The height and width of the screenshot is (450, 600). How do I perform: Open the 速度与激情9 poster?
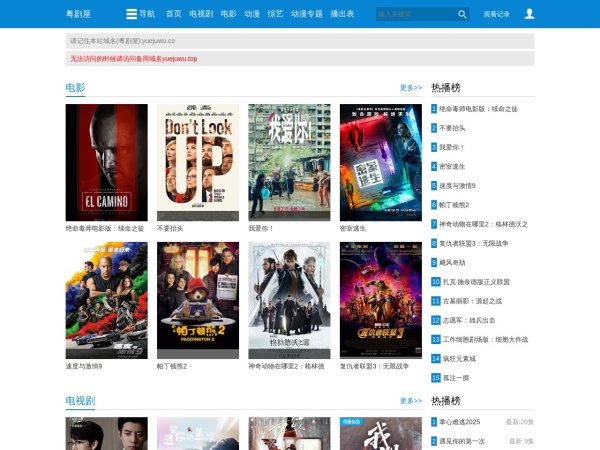(x=106, y=300)
